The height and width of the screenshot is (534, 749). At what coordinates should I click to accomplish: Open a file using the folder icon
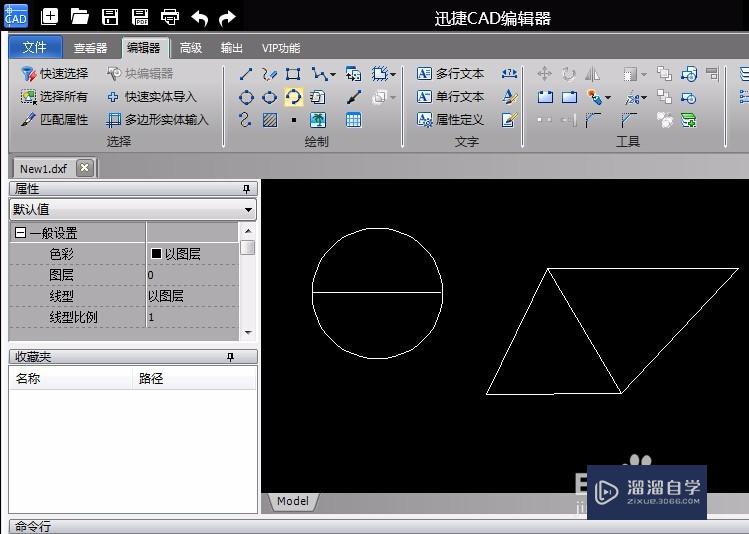click(80, 17)
